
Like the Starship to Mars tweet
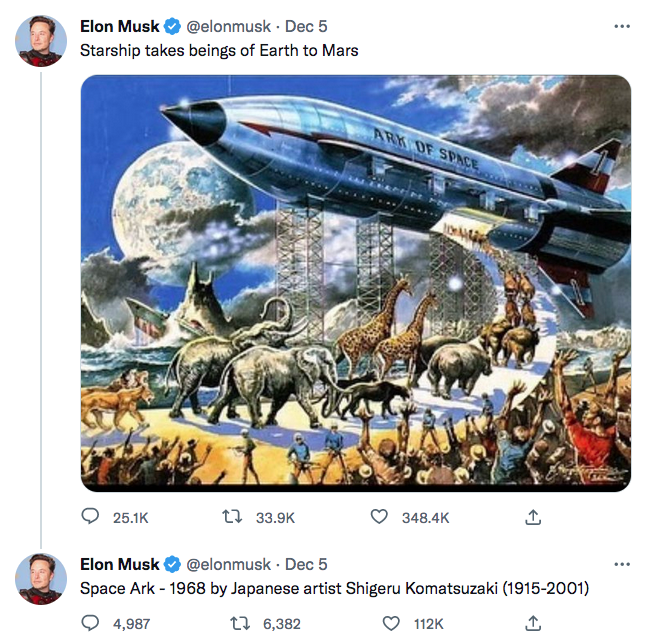tap(379, 517)
